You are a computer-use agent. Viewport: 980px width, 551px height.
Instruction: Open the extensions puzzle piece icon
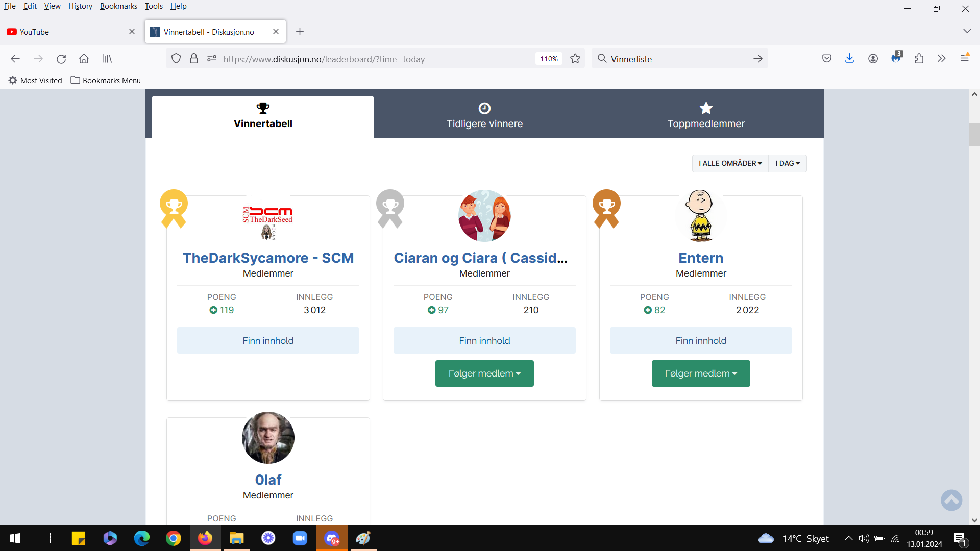pos(919,59)
